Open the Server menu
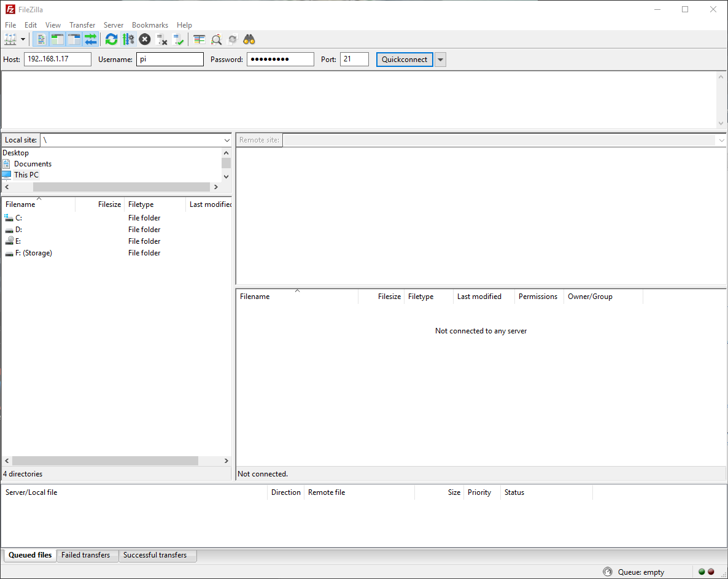Viewport: 728px width, 579px height. pos(114,25)
